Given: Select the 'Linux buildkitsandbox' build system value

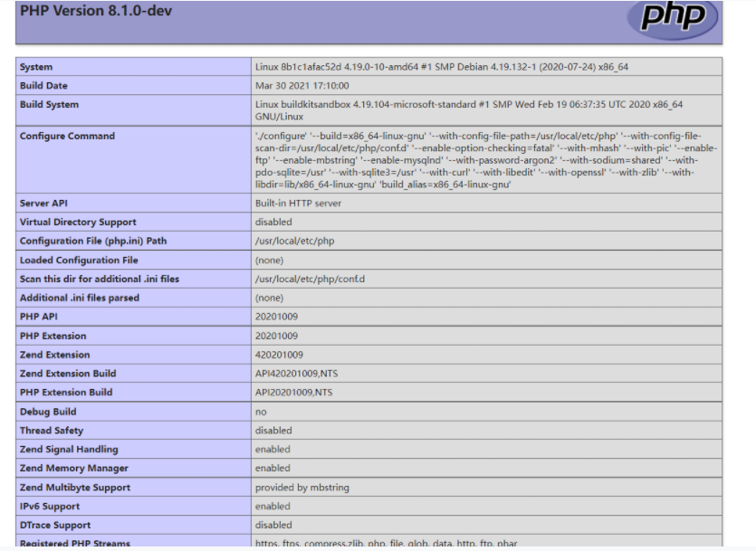Looking at the screenshot, I should [x=469, y=110].
